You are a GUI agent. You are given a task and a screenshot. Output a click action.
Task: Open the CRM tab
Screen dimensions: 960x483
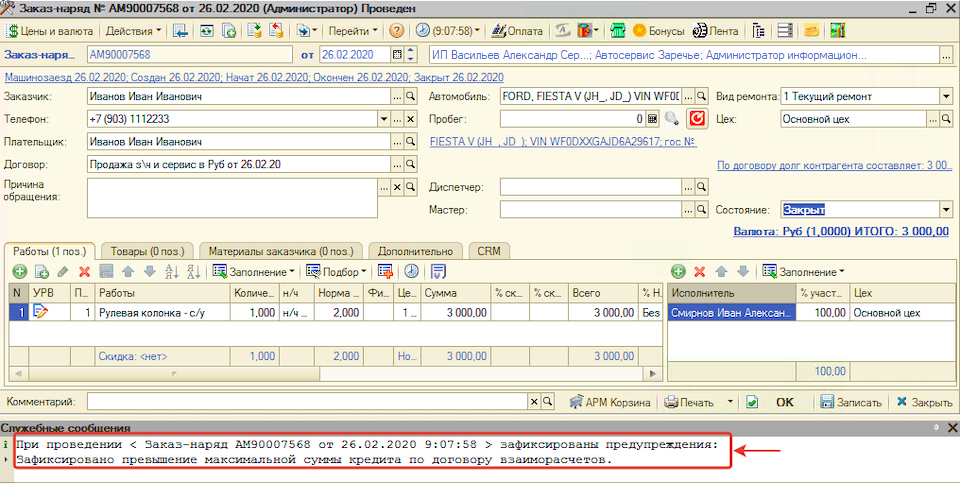(x=489, y=251)
